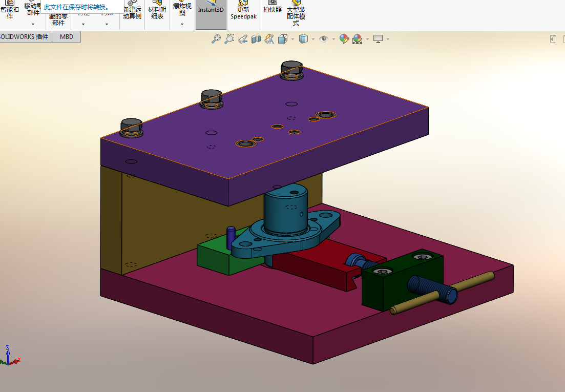Expand the View Settings dropdown arrow
Image resolution: width=565 pixels, height=392 pixels.
tap(388, 39)
